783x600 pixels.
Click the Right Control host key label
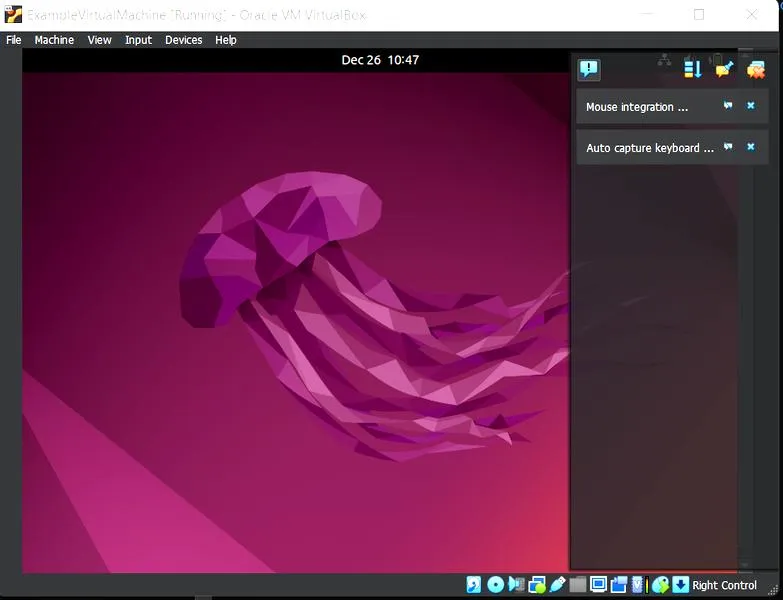(x=724, y=585)
